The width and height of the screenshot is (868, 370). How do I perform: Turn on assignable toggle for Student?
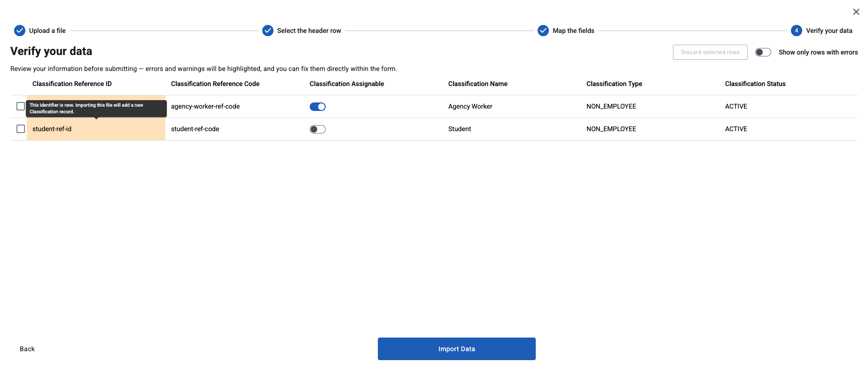pos(318,129)
